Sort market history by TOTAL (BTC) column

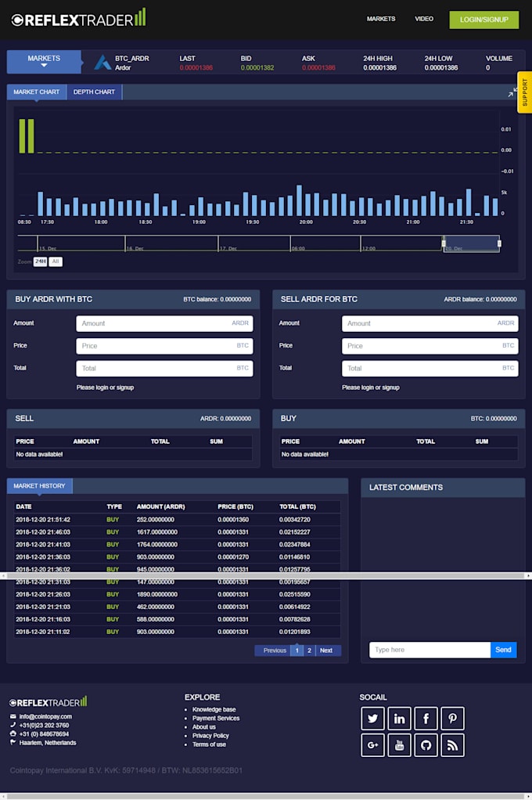pyautogui.click(x=297, y=506)
